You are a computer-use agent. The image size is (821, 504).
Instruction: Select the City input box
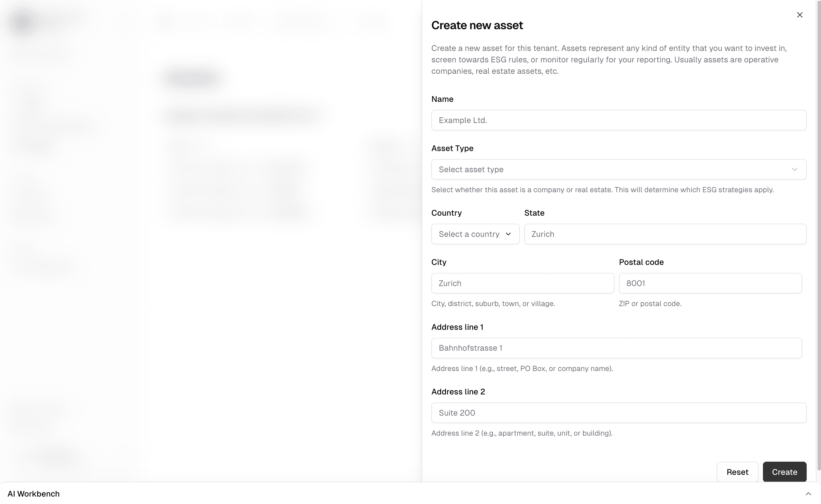522,283
